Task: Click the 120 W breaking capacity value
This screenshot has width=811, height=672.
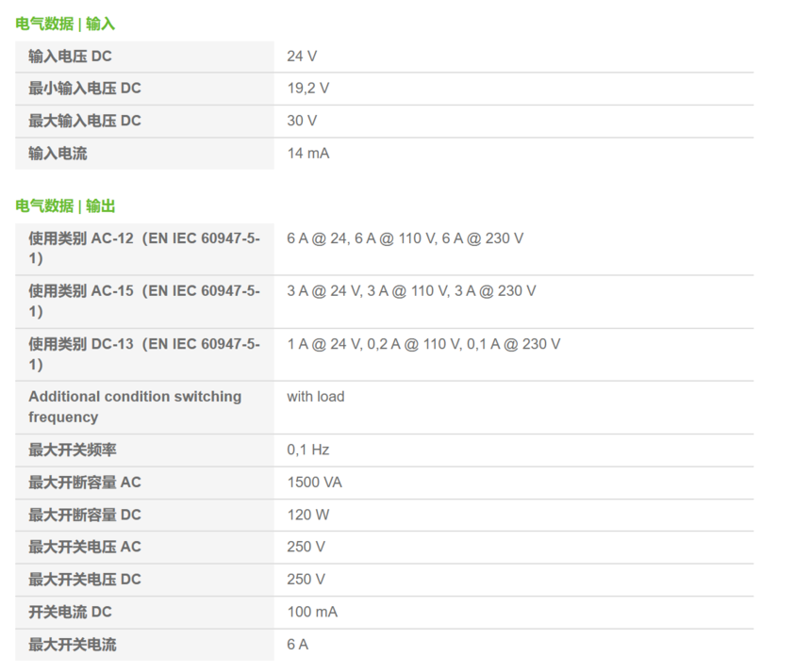Action: pos(307,515)
